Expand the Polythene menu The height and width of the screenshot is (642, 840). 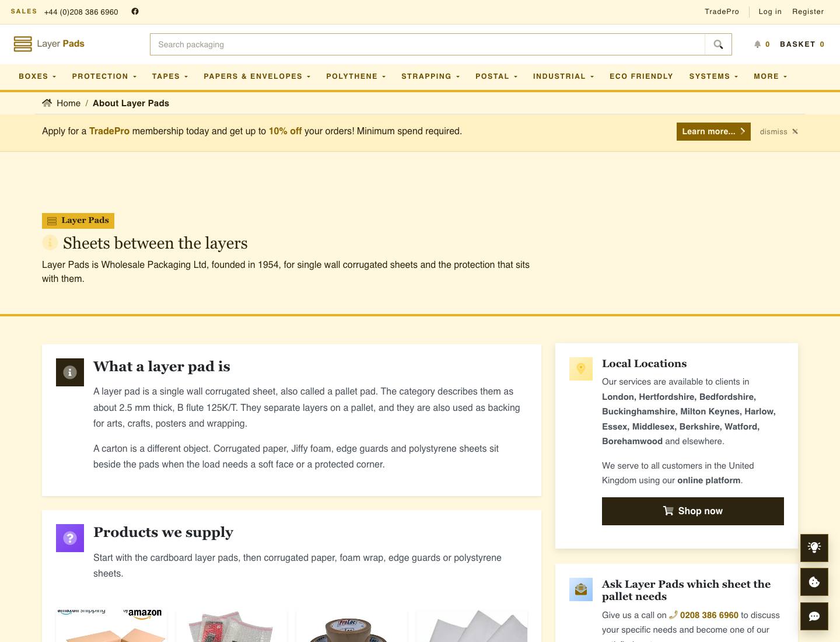(x=356, y=76)
